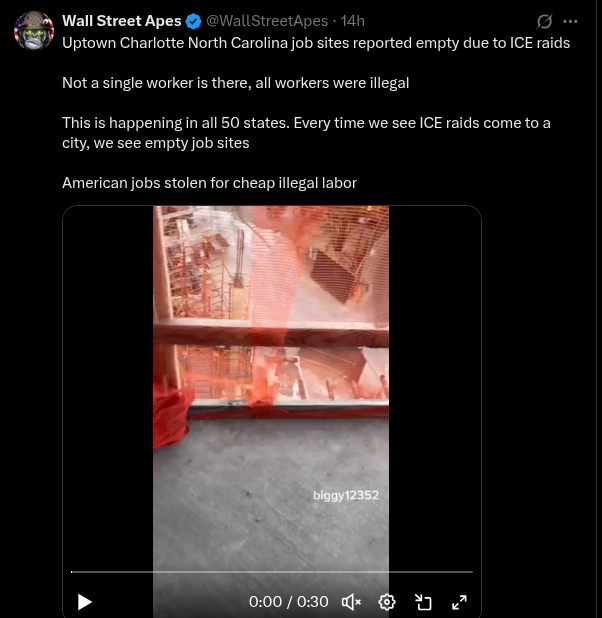Open the video settings gear

pos(387,602)
